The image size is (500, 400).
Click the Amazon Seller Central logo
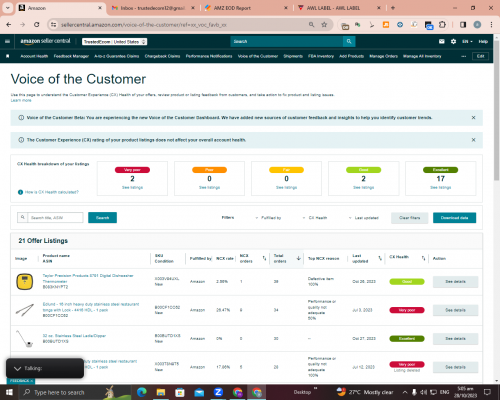coord(45,41)
